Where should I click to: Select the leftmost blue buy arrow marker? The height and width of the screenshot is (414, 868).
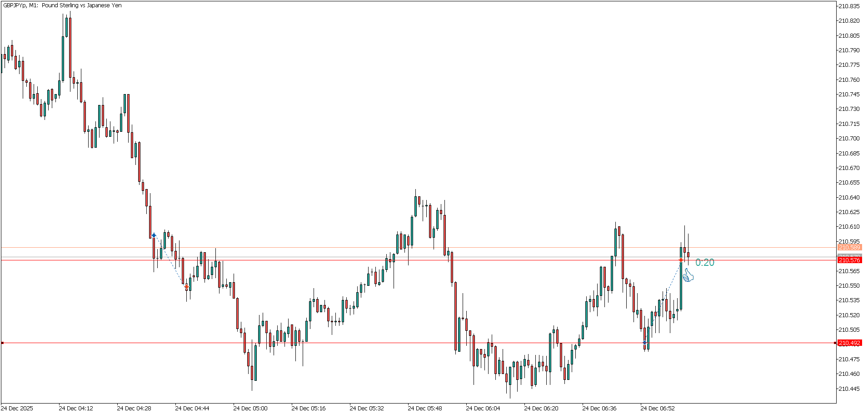pos(154,235)
